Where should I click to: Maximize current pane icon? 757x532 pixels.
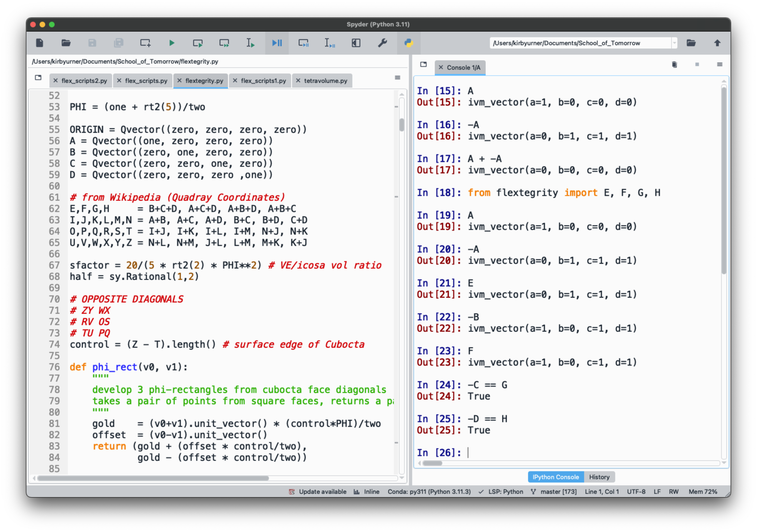[356, 43]
